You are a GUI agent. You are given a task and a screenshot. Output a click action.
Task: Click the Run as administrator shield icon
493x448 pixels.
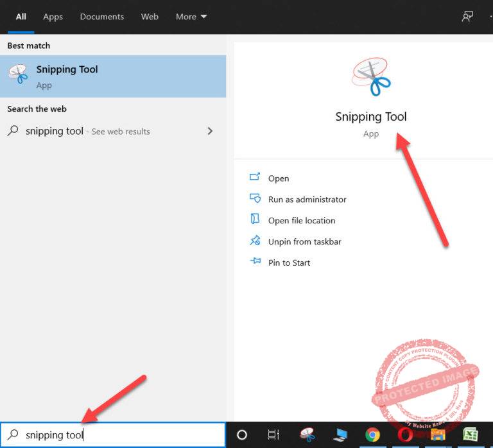coord(255,198)
